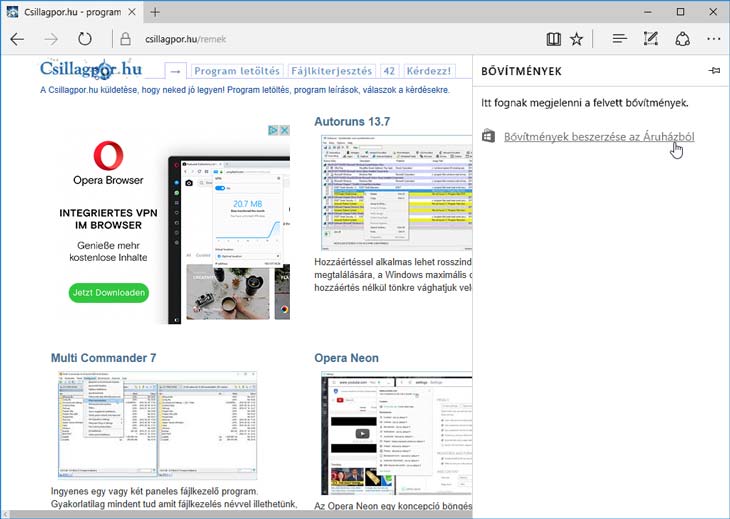Screen dimensions: 730x519
Task: Open Bővítmények beszerzése az Áruházból link
Action: (x=598, y=136)
